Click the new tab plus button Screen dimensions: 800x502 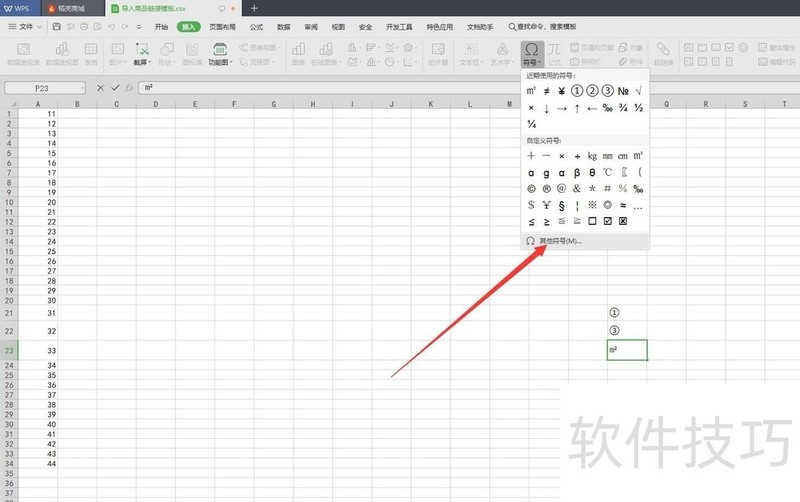[254, 8]
